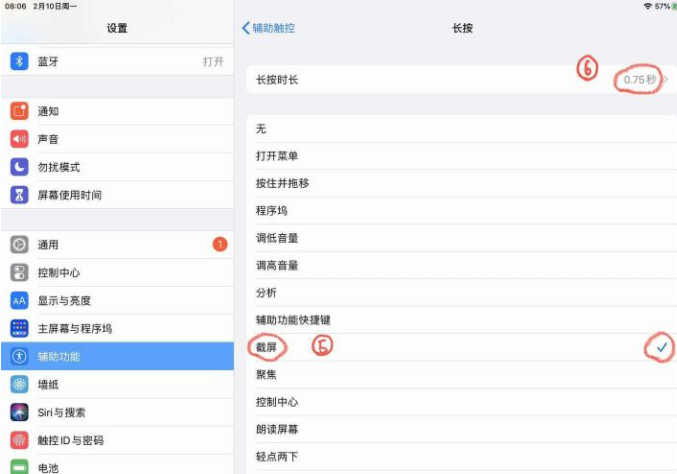Select 聚焦 option
This screenshot has width=677, height=474.
click(x=461, y=375)
